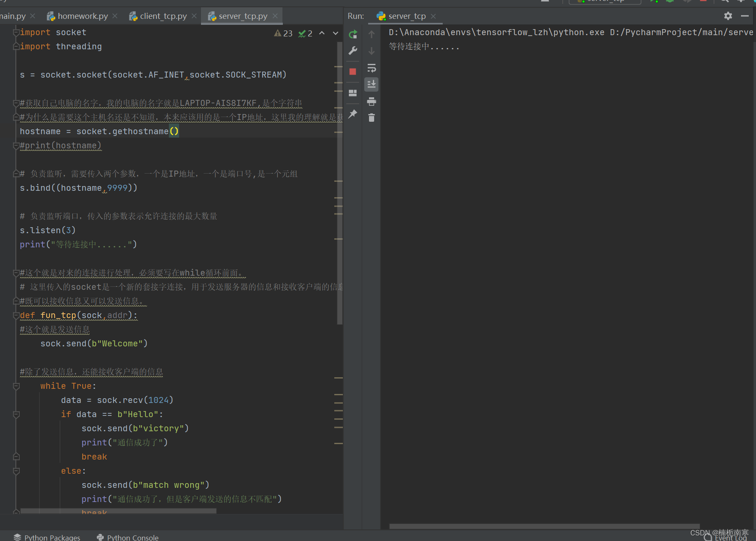
Task: Rerun server_tcp with the green rerun icon
Action: (x=353, y=34)
